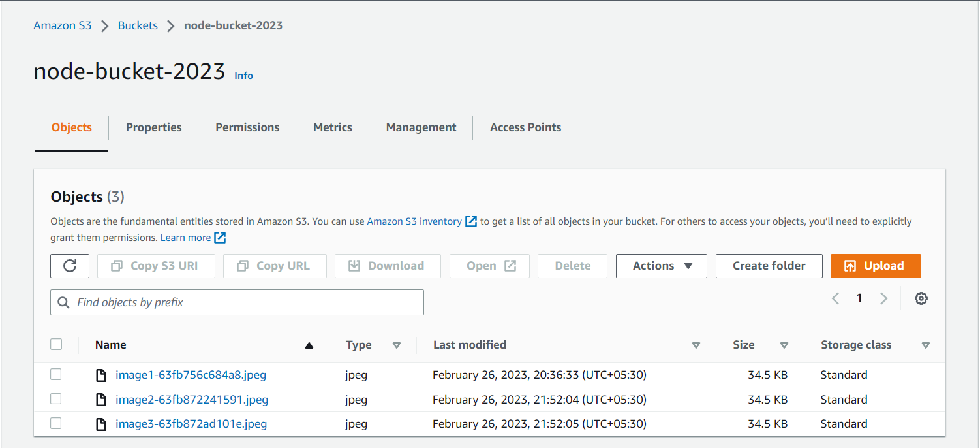Click the Delete button
This screenshot has height=448, width=980.
(573, 266)
